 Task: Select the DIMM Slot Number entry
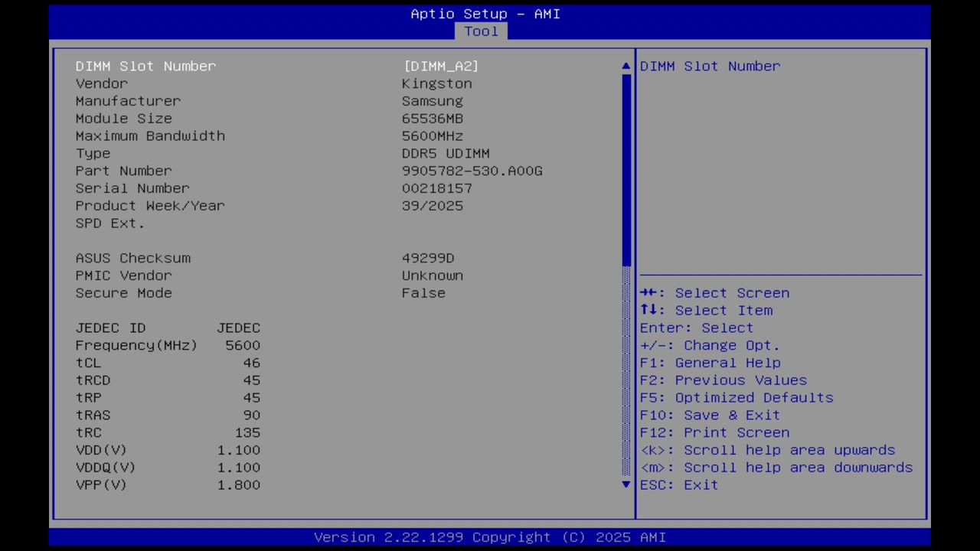point(145,66)
